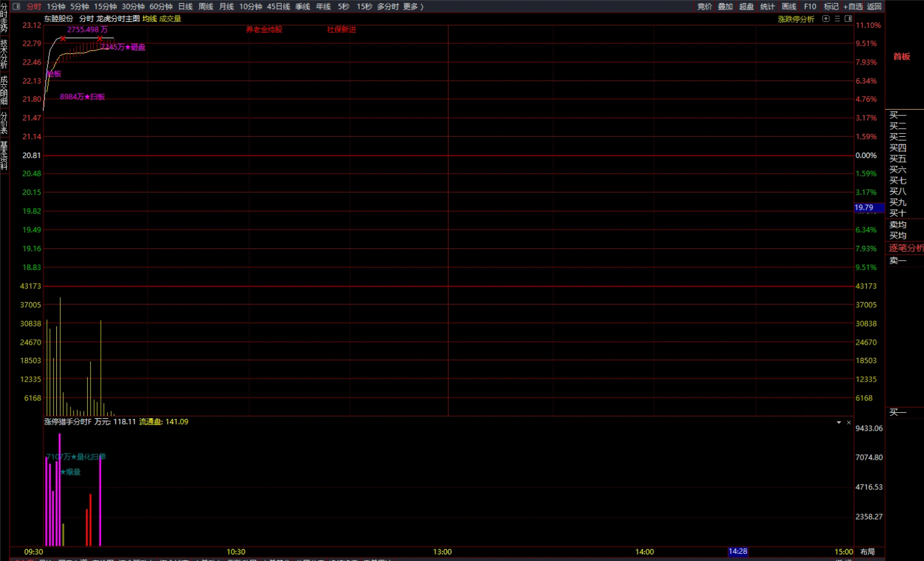Open 逐笔分析 in the right panel

(906, 248)
